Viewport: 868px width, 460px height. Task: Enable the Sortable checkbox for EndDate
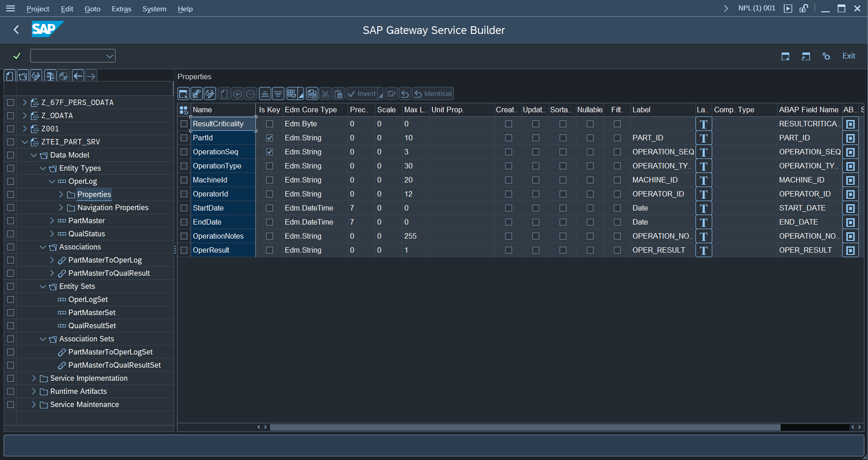pos(563,222)
